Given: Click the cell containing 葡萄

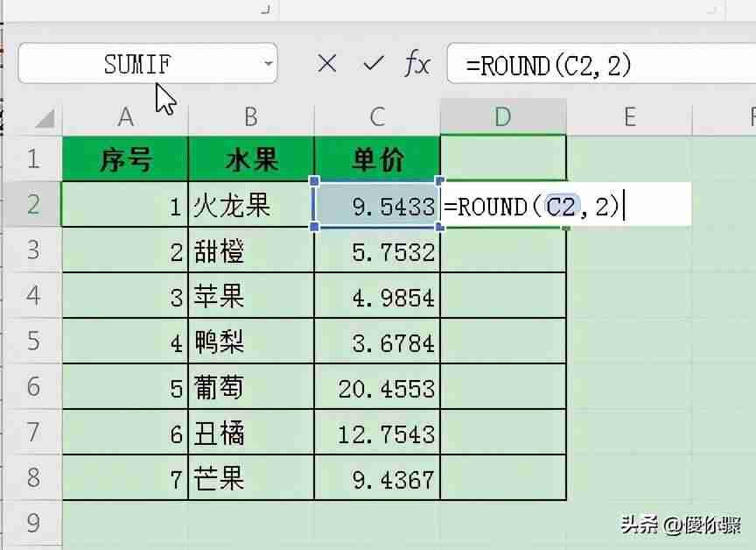Looking at the screenshot, I should [251, 386].
